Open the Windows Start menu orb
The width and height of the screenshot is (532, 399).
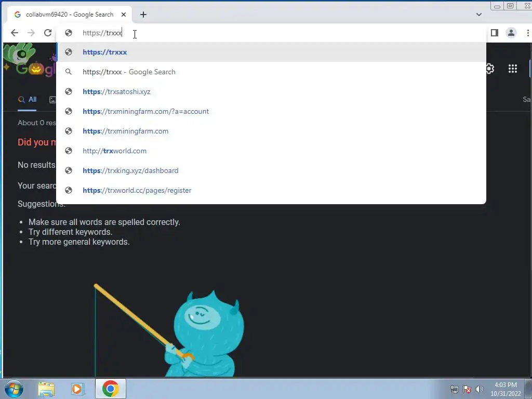pyautogui.click(x=14, y=389)
